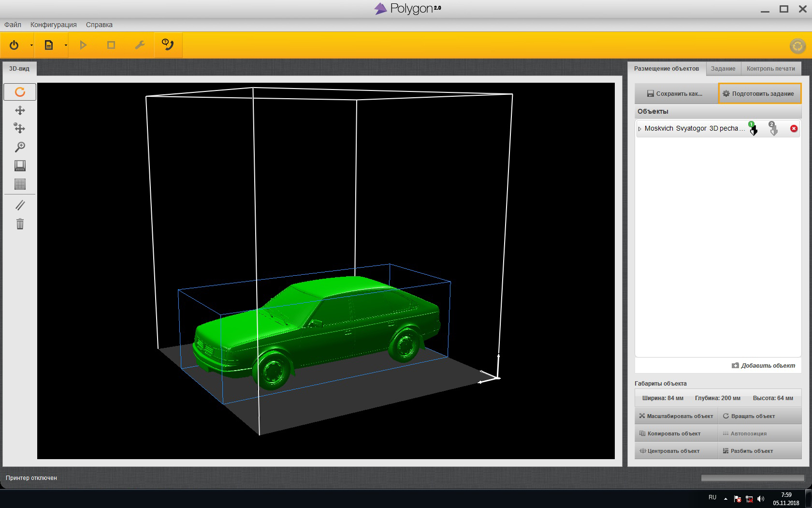Assign object to extruder 2
Viewport: 812px width, 508px height.
[x=773, y=129]
